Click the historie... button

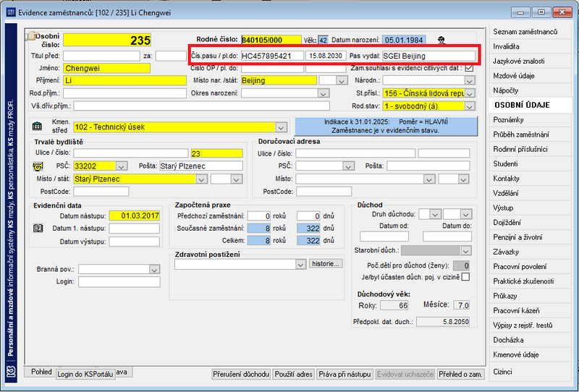point(325,263)
